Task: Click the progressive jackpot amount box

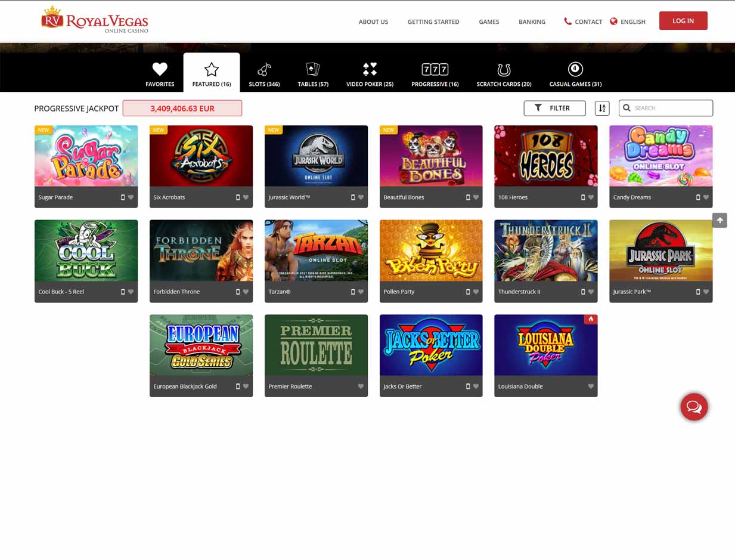Action: click(182, 108)
